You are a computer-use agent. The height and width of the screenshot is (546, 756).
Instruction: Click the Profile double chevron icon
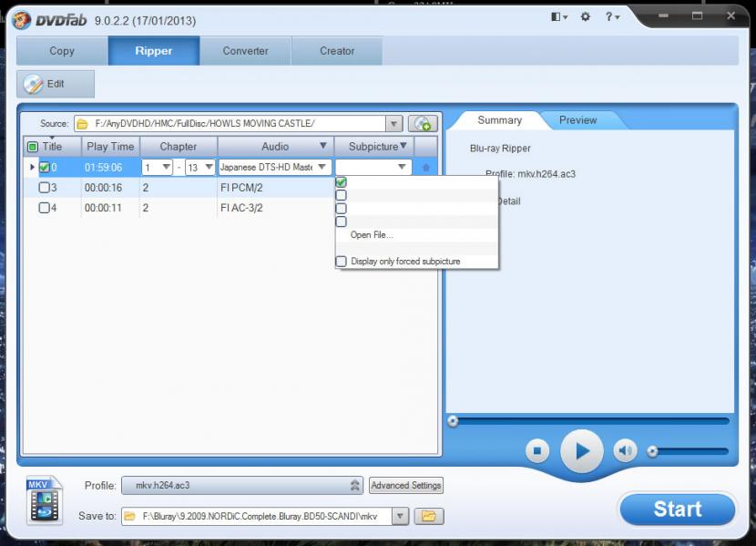tap(354, 485)
